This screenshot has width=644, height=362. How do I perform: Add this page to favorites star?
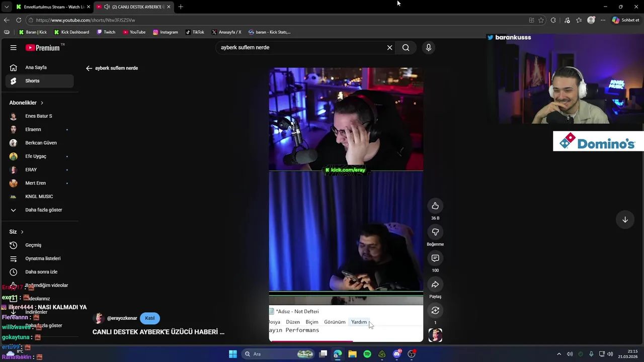(541, 20)
